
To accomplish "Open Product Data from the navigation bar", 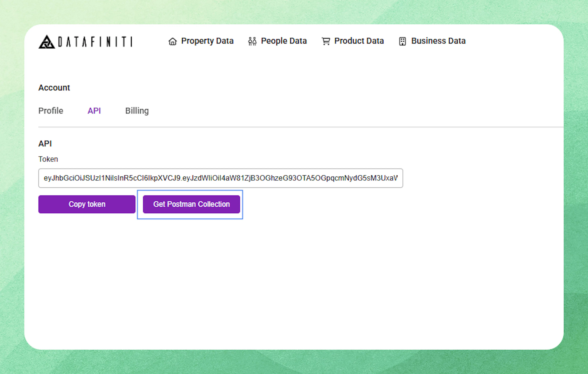I will coord(359,41).
